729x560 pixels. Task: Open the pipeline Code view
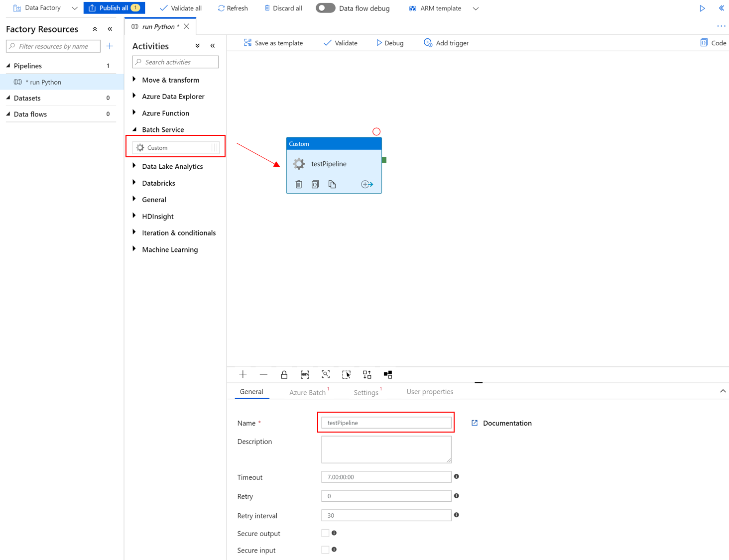713,43
